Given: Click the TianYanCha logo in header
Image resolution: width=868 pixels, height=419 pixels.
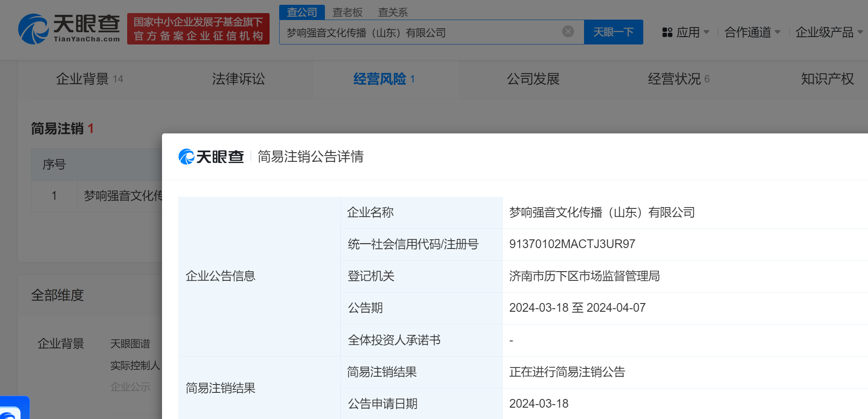Looking at the screenshot, I should pyautogui.click(x=69, y=28).
